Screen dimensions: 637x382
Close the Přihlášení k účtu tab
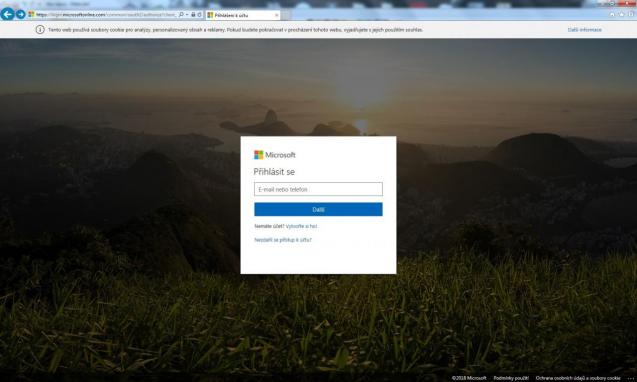[277, 15]
